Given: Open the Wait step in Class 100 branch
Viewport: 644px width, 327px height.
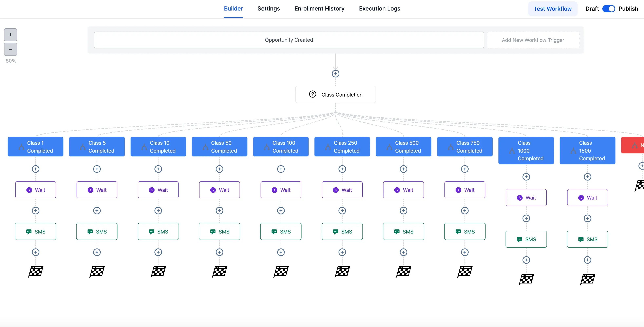Looking at the screenshot, I should point(281,190).
